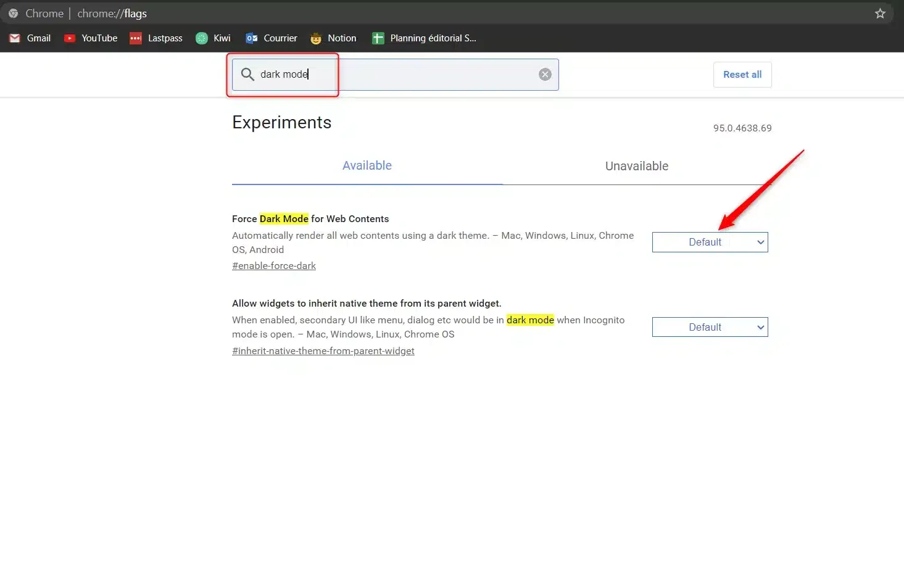This screenshot has height=588, width=904.
Task: Switch to the Available tab
Action: [x=367, y=166]
